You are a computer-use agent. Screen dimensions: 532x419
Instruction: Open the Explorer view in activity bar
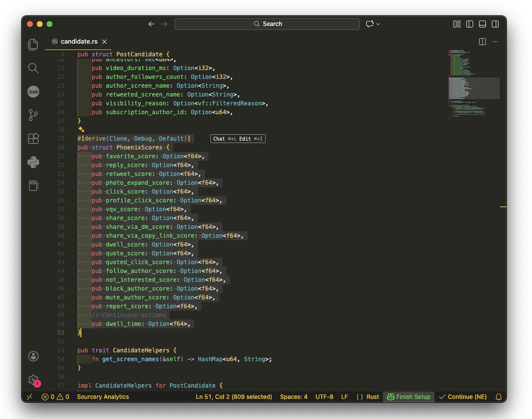point(33,45)
